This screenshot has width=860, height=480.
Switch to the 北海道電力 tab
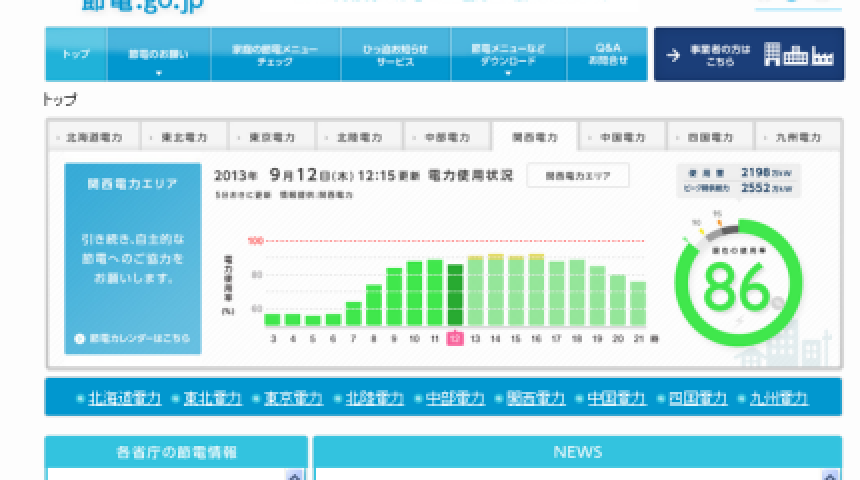[91, 137]
